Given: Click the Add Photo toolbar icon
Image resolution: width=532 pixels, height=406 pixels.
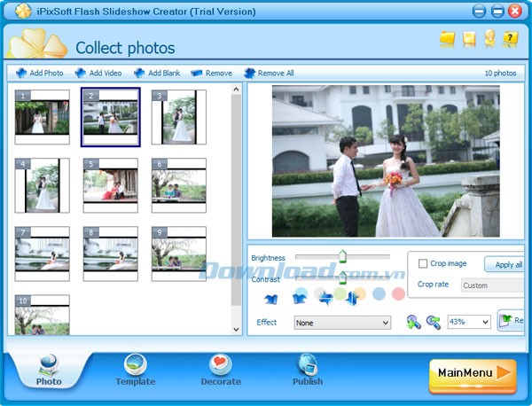Looking at the screenshot, I should click(x=21, y=74).
